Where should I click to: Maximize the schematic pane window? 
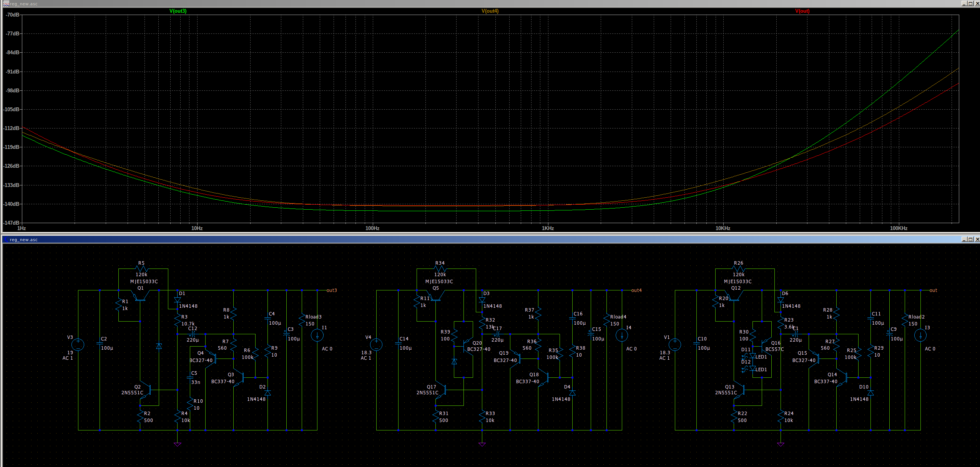point(971,239)
